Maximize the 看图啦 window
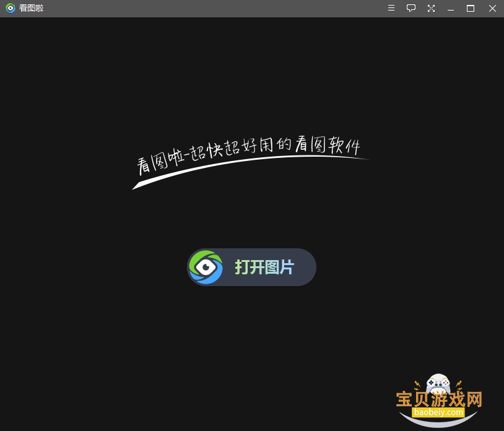Image resolution: width=504 pixels, height=431 pixels. pyautogui.click(x=471, y=8)
